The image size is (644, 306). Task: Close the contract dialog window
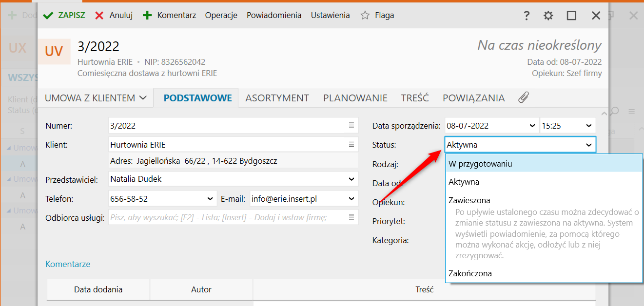click(x=596, y=16)
